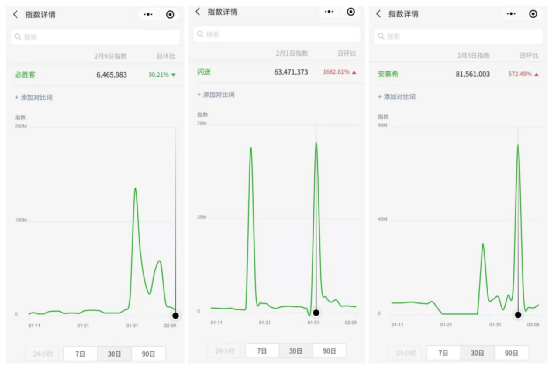Click index value 6,465,983
The image size is (553, 368).
coord(111,74)
